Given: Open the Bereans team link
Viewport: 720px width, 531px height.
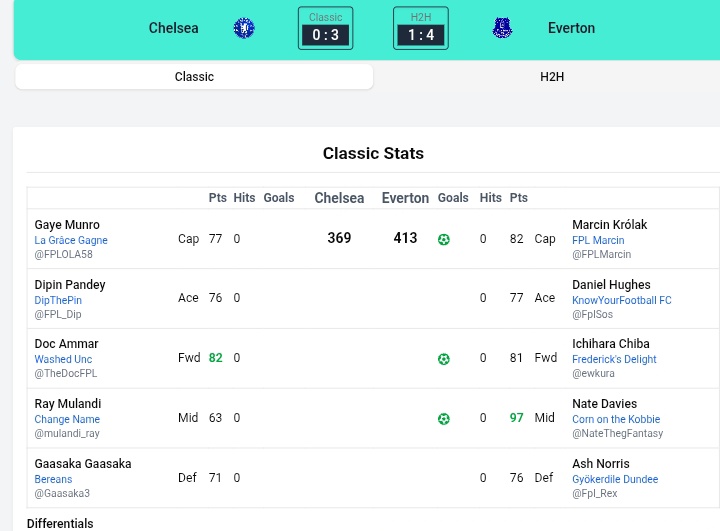Looking at the screenshot, I should tap(53, 479).
